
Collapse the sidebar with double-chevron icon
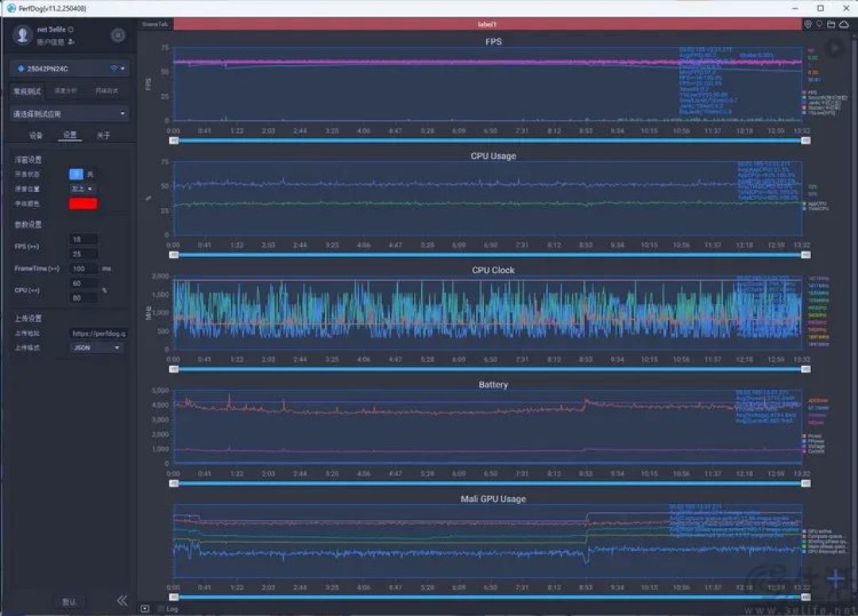[x=122, y=601]
